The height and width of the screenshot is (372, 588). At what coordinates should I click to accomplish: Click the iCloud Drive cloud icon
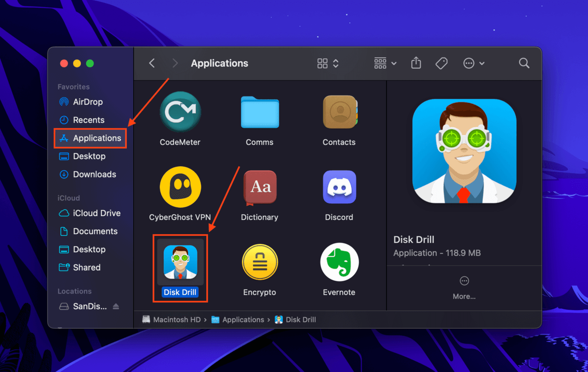pos(64,213)
